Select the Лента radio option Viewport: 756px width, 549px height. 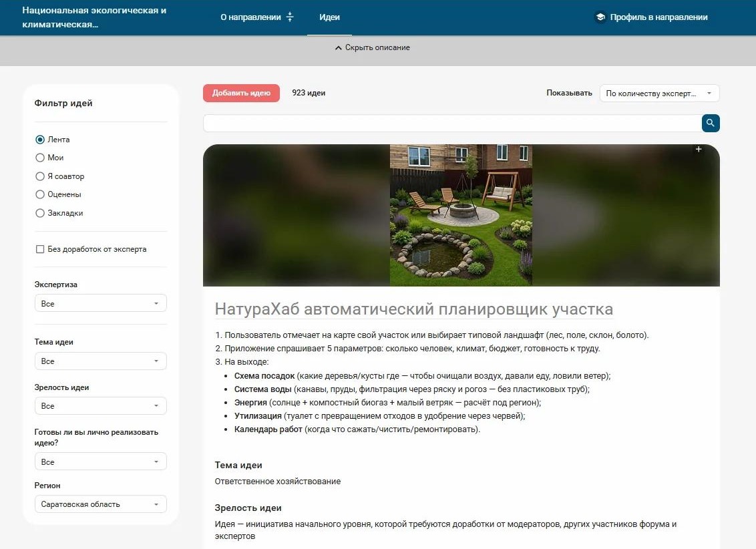pos(40,140)
